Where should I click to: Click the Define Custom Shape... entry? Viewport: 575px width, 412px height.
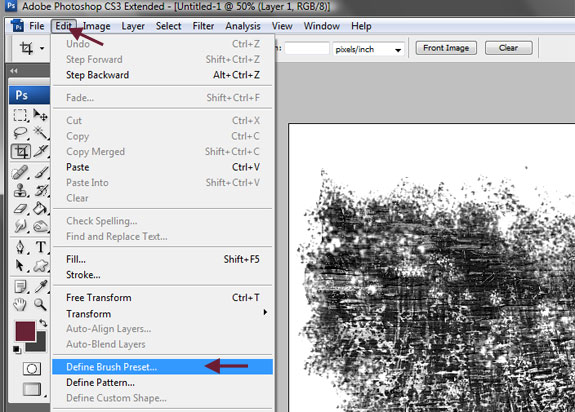(x=163, y=398)
